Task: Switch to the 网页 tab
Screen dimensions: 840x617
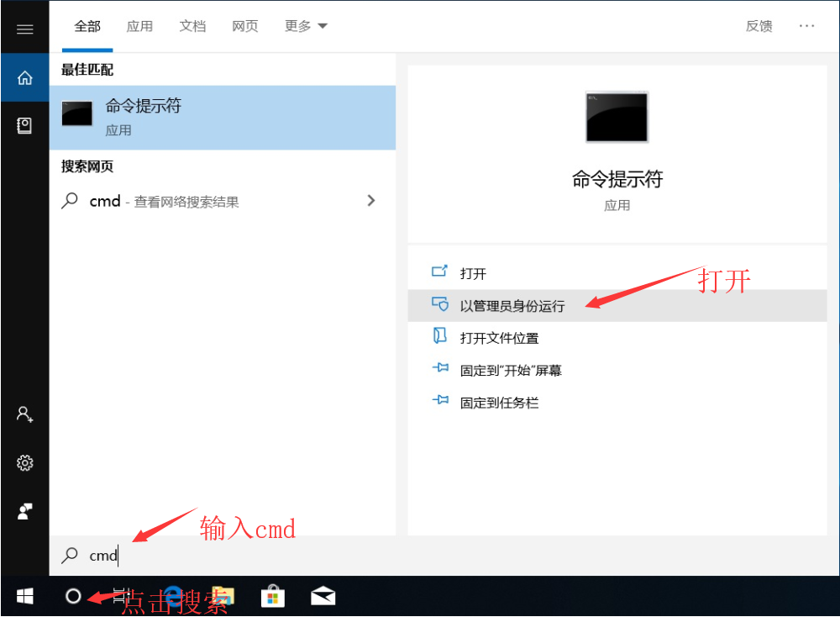Action: point(244,26)
